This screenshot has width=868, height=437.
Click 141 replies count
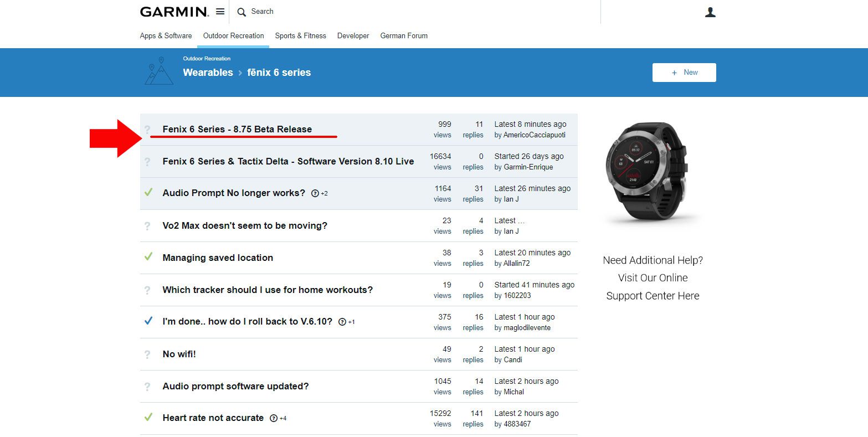(476, 414)
